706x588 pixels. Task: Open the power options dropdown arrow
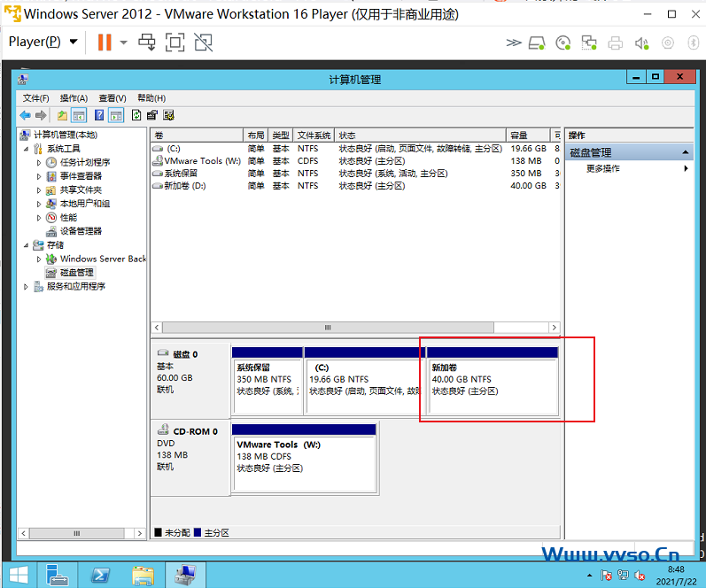(123, 43)
